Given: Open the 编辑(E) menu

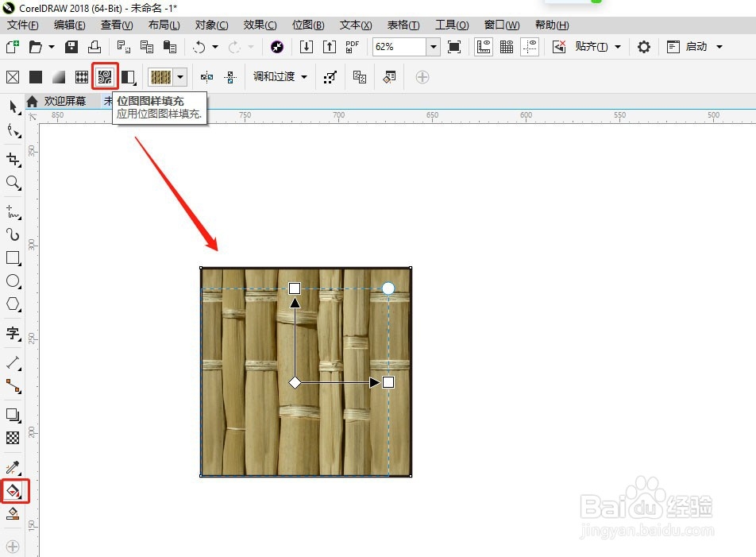Looking at the screenshot, I should click(x=69, y=25).
